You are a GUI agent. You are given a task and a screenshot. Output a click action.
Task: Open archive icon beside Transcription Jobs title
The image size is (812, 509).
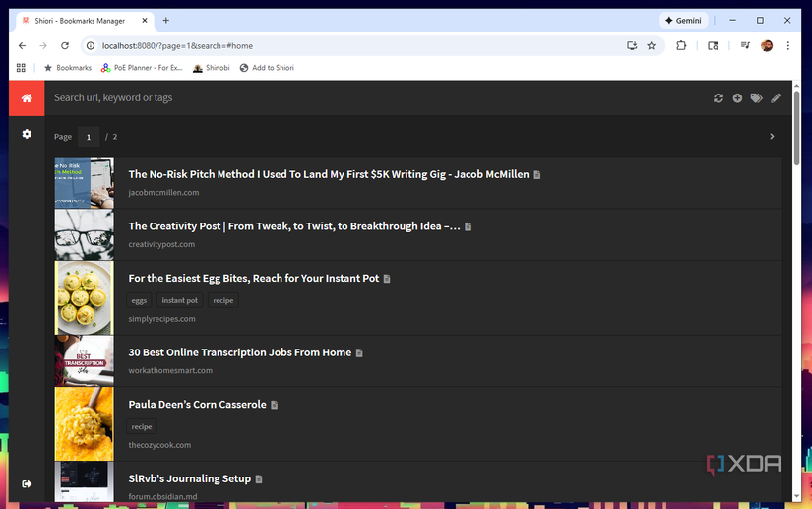[359, 353]
